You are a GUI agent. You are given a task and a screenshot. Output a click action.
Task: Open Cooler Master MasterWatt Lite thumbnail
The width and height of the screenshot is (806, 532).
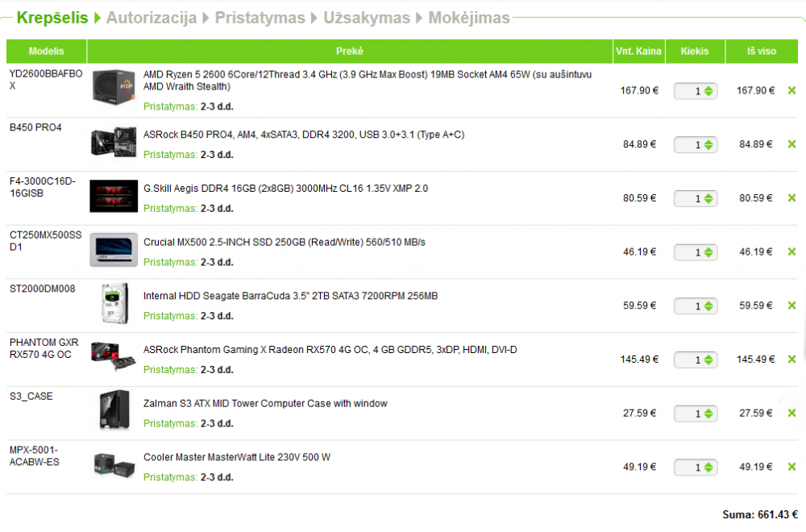click(x=114, y=464)
